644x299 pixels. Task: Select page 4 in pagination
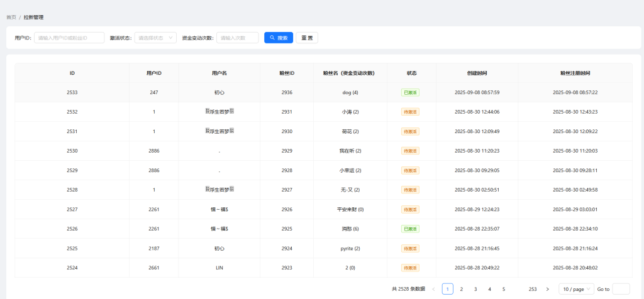(489, 289)
